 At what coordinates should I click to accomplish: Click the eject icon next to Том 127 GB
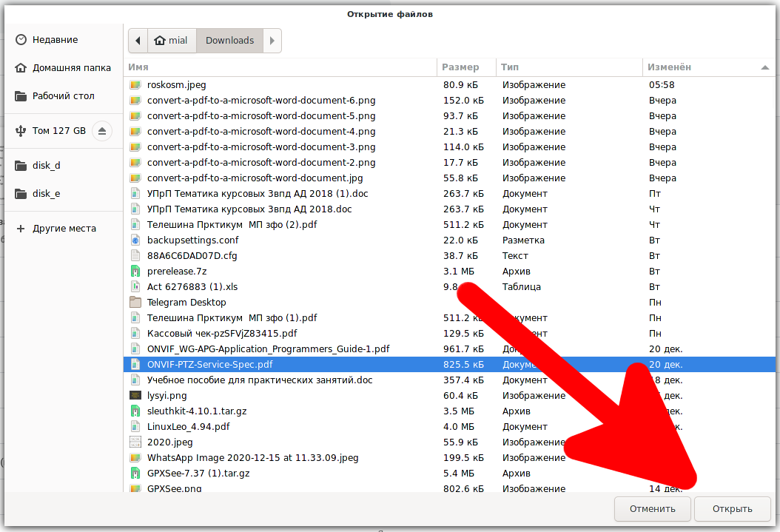[103, 131]
